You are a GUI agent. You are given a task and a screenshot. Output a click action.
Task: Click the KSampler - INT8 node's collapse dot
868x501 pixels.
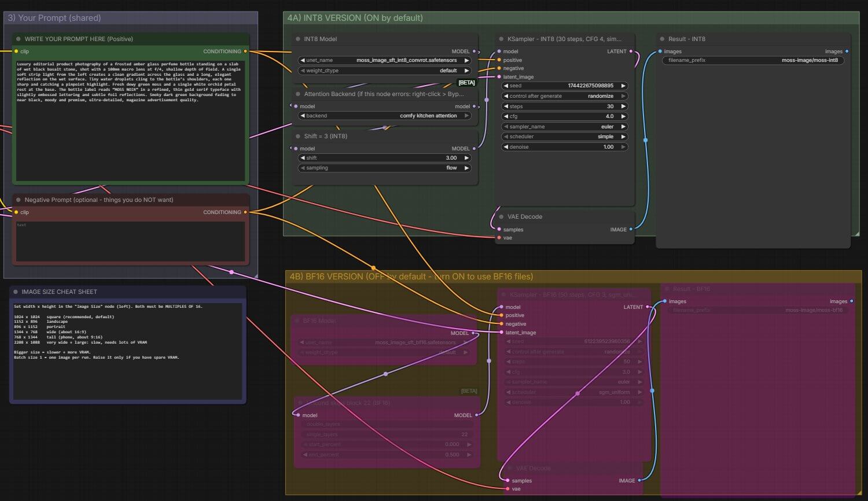point(502,39)
